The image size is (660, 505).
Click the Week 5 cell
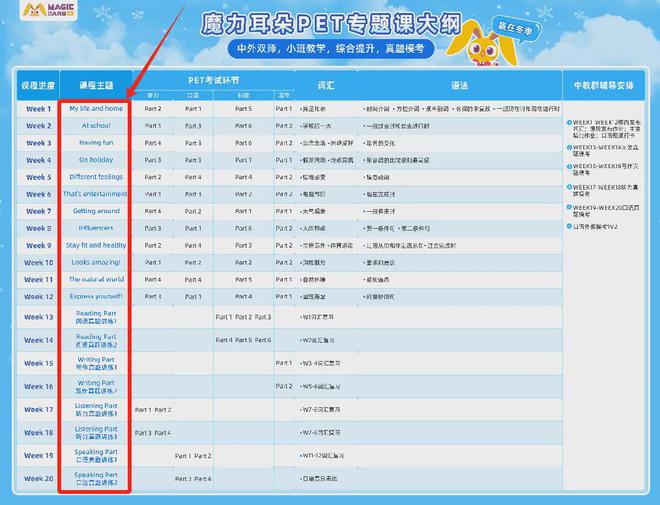[x=38, y=177]
